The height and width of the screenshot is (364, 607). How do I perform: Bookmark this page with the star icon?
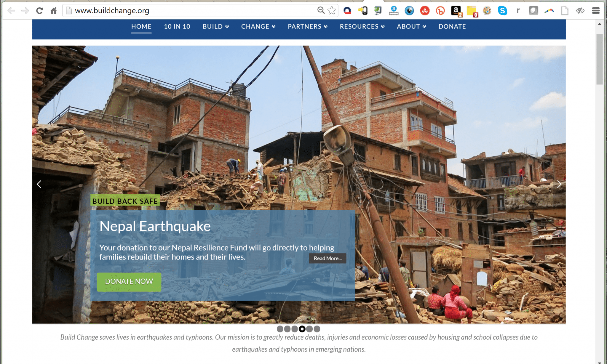click(x=332, y=10)
